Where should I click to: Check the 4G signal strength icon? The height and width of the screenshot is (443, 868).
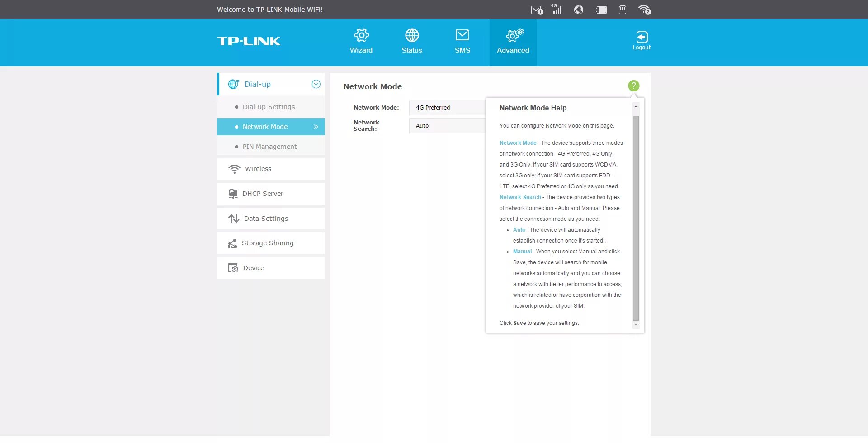(x=557, y=9)
